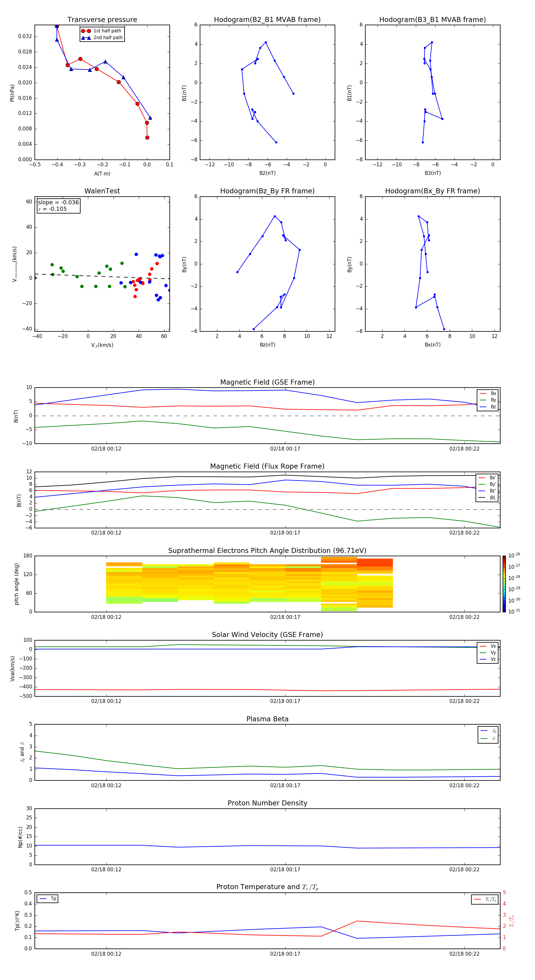Select the 'Tp' legend entry
Screen dimensions: 535x980
(x=48, y=899)
